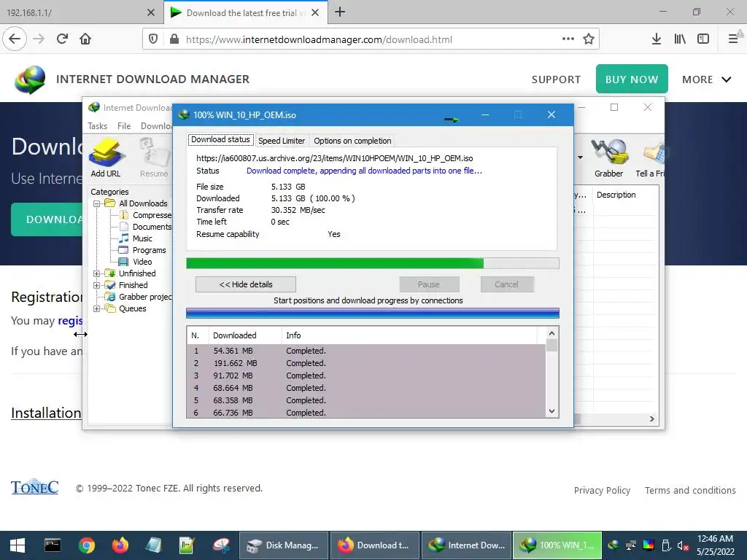Open a new Firefox tab with plus icon
747x560 pixels.
pyautogui.click(x=340, y=12)
